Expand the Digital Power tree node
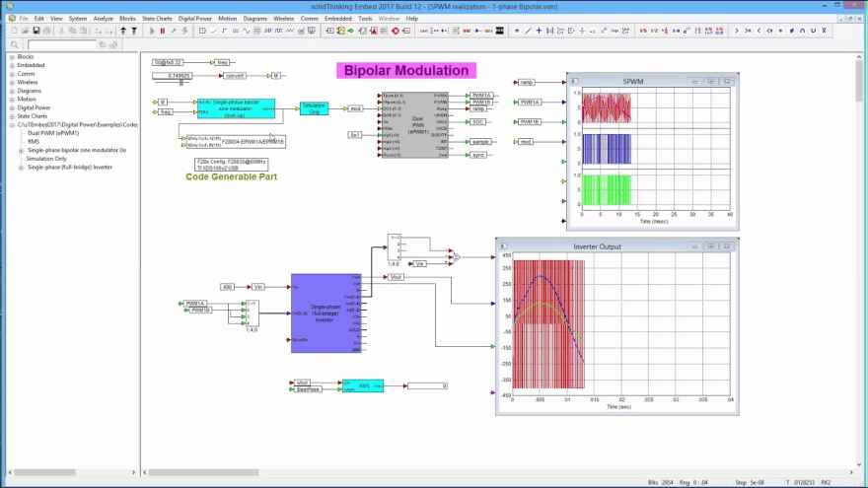Image resolution: width=868 pixels, height=488 pixels. click(12, 107)
